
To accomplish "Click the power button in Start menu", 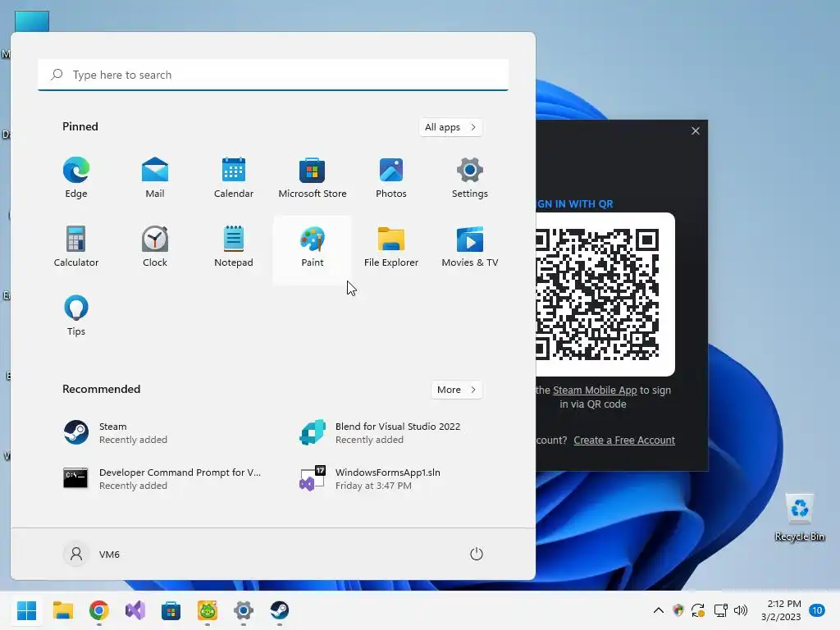I will 477,554.
